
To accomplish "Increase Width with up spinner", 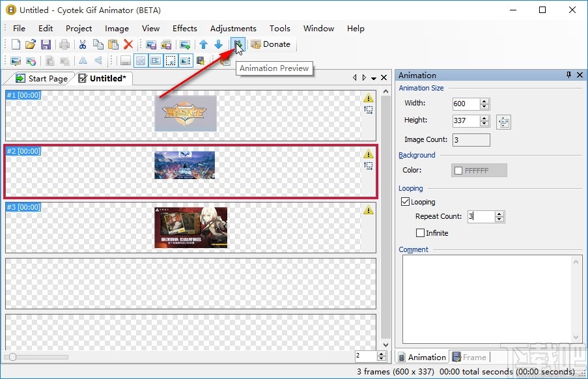I will coord(484,101).
